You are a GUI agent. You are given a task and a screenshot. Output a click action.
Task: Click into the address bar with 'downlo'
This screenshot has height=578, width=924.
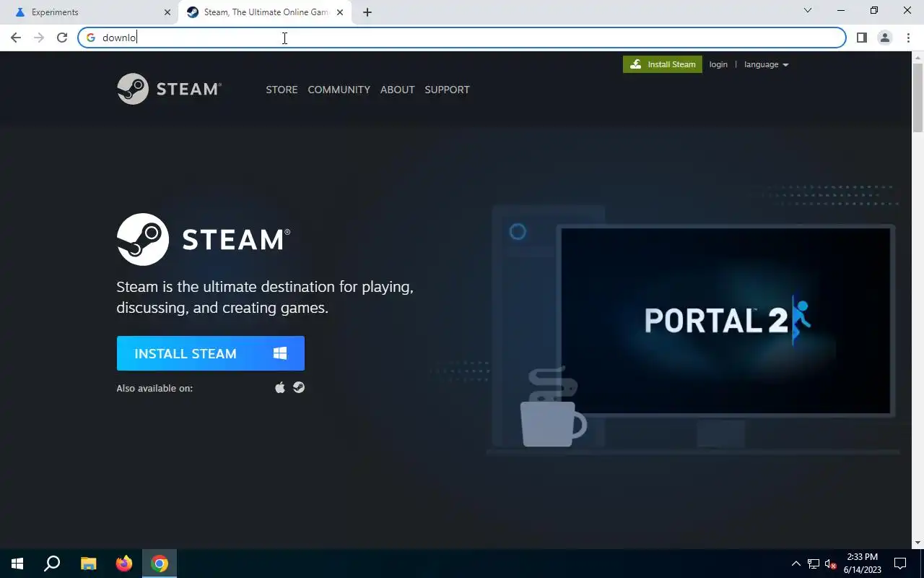[x=462, y=38]
